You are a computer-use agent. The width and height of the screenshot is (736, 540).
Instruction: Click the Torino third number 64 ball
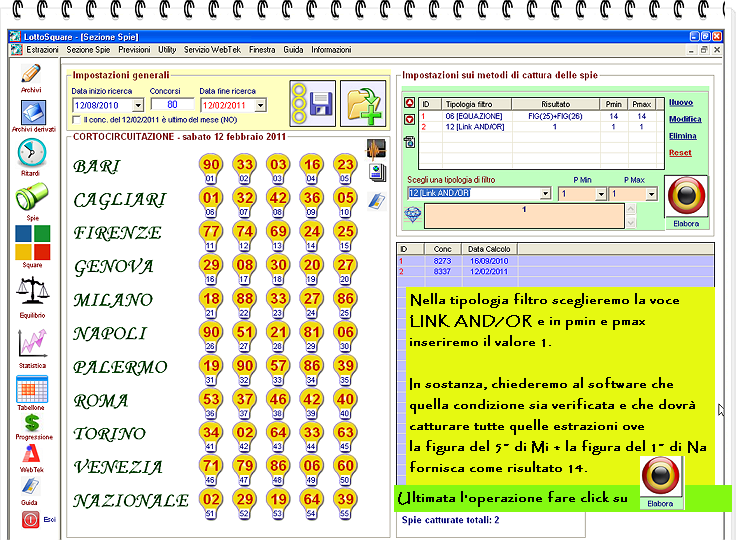278,432
